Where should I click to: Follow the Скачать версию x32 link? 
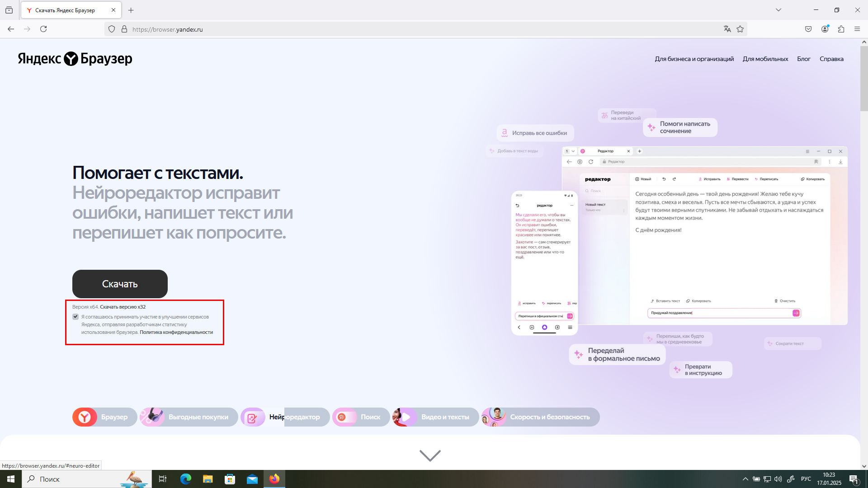coord(123,306)
